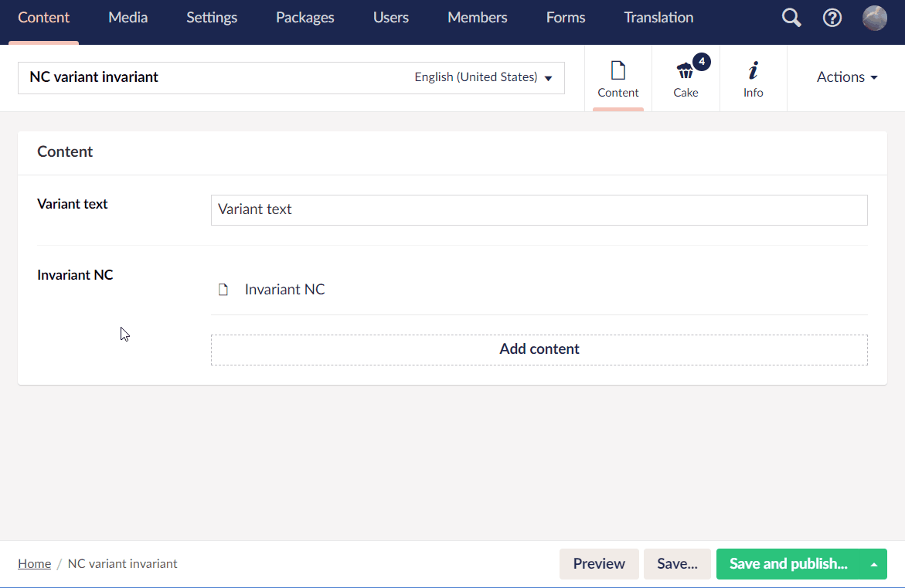This screenshot has height=588, width=905.
Task: Click the Add content button
Action: pyautogui.click(x=539, y=348)
